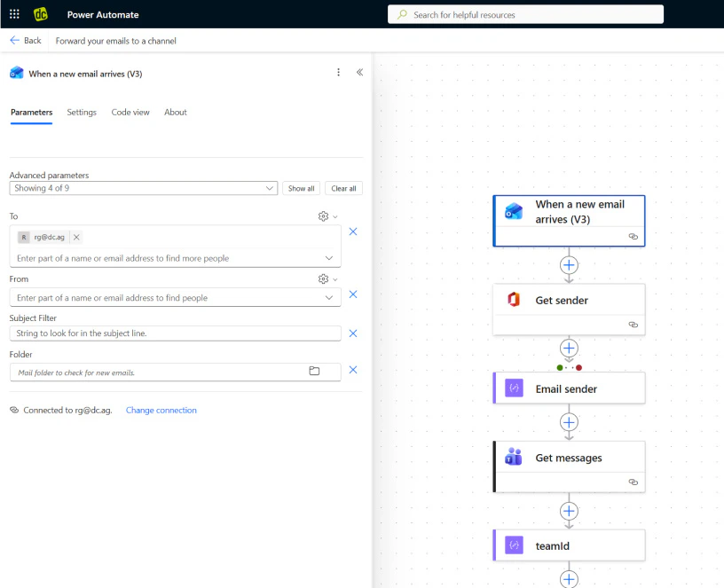Screen dimensions: 724x588
Task: Click the green run-after status dot
Action: click(x=560, y=368)
